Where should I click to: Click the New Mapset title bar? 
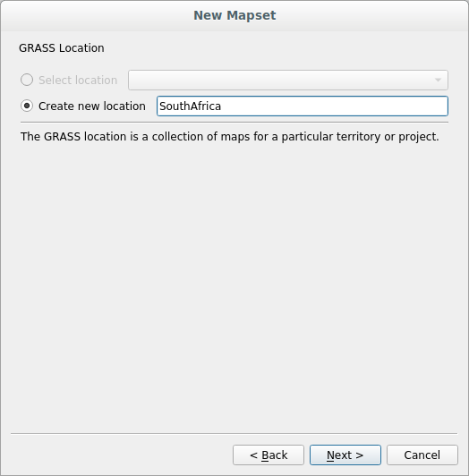point(234,15)
